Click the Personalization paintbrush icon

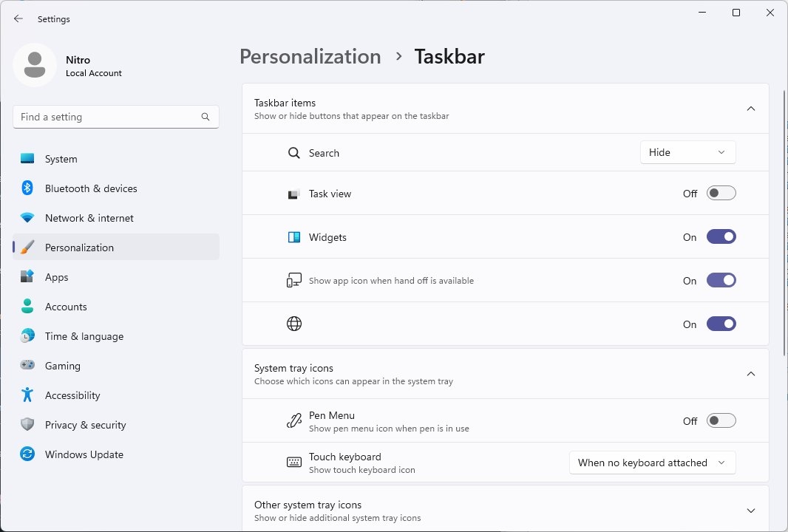27,248
